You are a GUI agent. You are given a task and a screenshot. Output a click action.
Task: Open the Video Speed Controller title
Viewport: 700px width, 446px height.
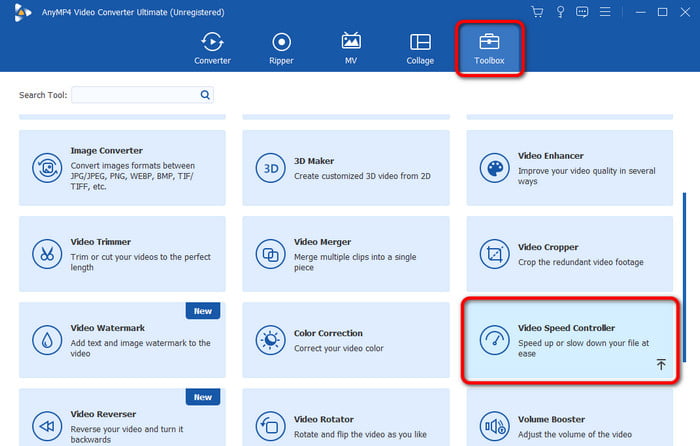566,328
